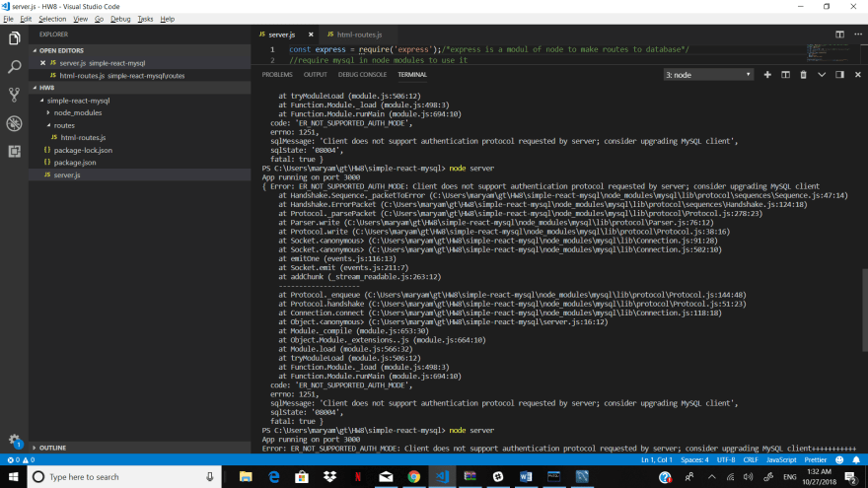Open Dropbox from taskbar
This screenshot has height=488, width=868.
329,476
